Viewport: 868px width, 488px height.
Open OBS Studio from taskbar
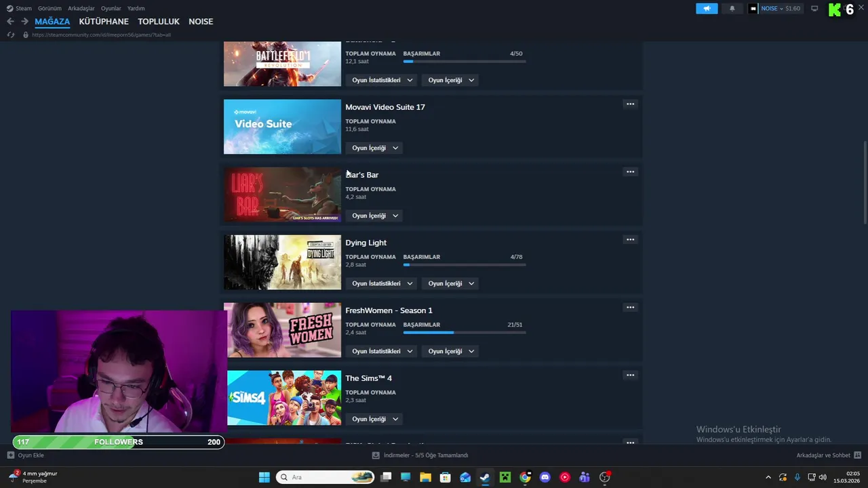tap(605, 477)
